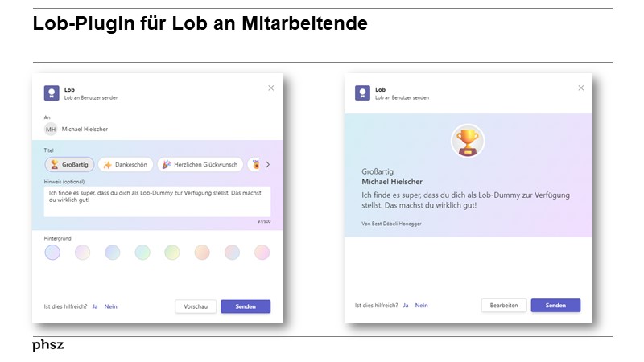The image size is (644, 362).
Task: Answer Nein in the left dialog feedback
Action: tap(110, 306)
